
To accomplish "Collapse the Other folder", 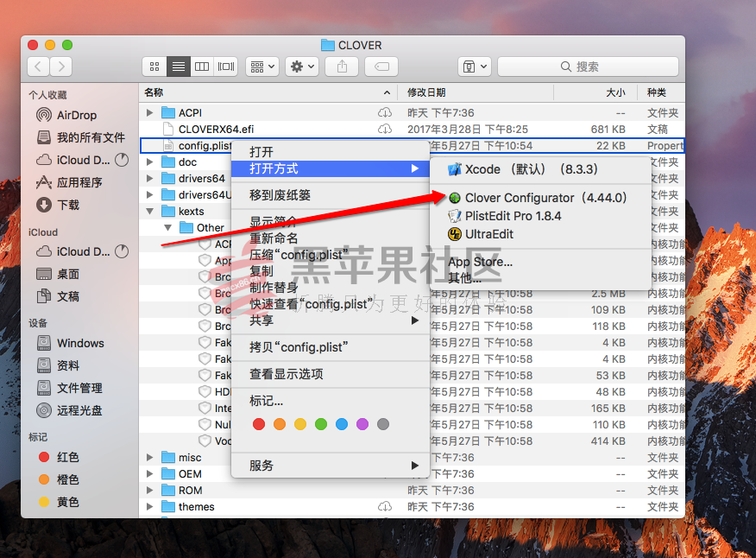I will coord(167,228).
